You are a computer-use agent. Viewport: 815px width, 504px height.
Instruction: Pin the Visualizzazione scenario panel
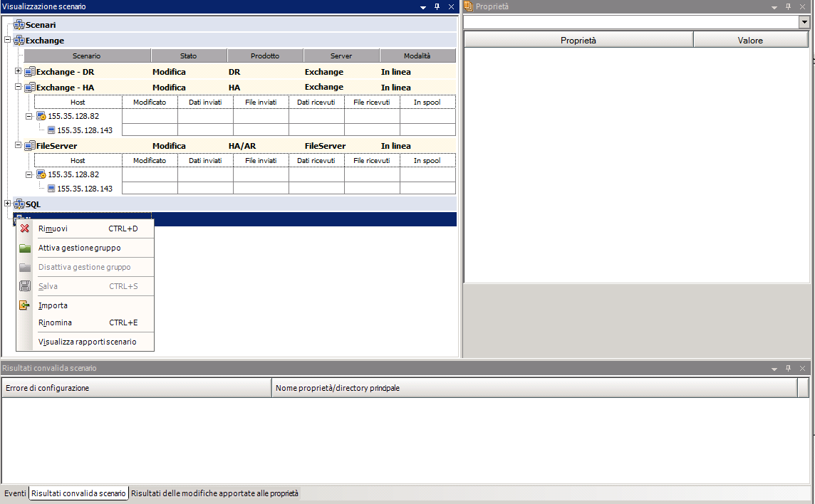pyautogui.click(x=437, y=6)
